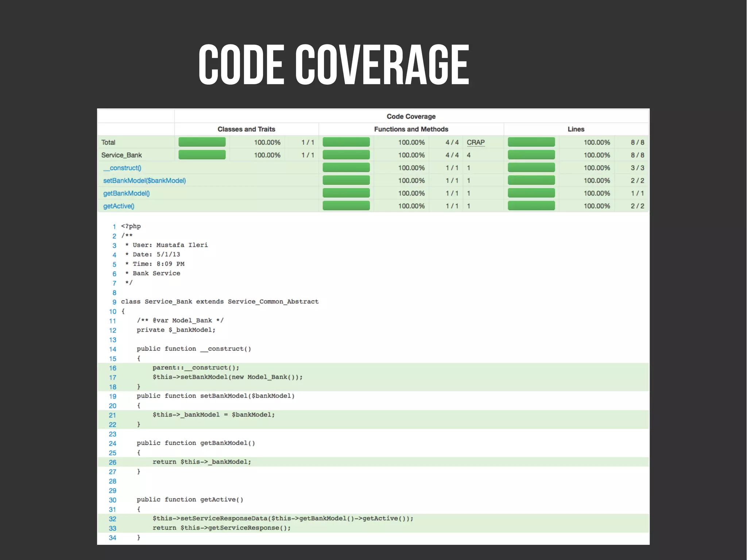Click the 'private $_bankModel;' code line
Viewport: 747px width, 560px height.
pos(176,330)
